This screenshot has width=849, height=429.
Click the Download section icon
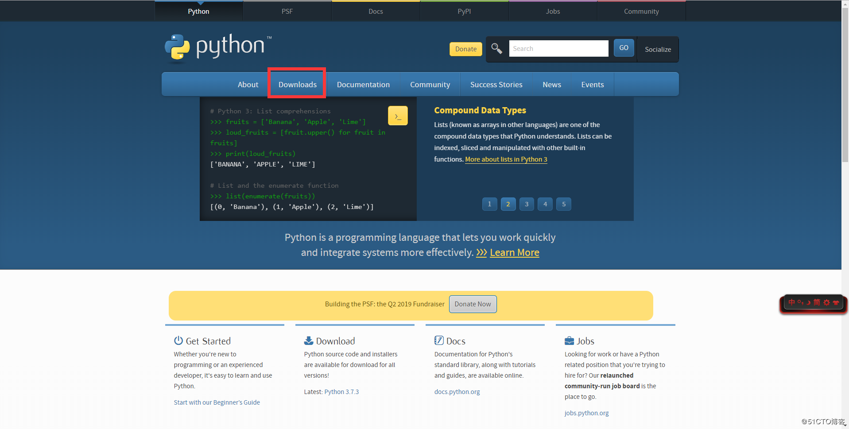pyautogui.click(x=308, y=341)
